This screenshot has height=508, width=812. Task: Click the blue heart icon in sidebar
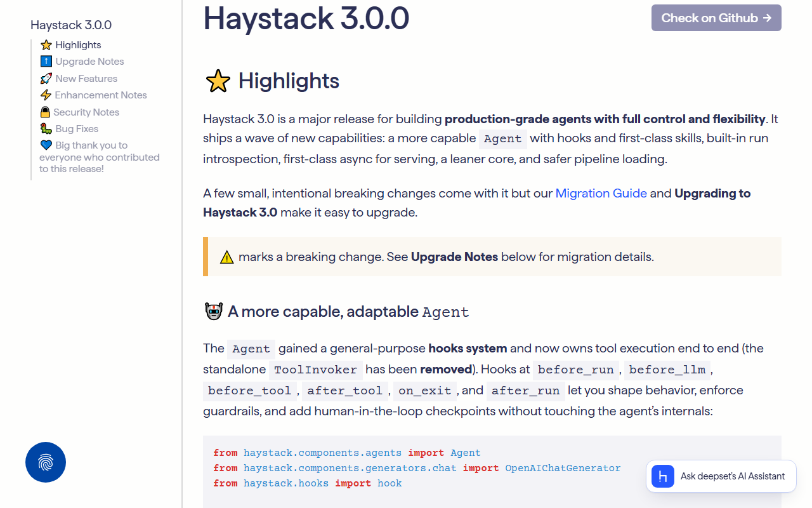(46, 145)
